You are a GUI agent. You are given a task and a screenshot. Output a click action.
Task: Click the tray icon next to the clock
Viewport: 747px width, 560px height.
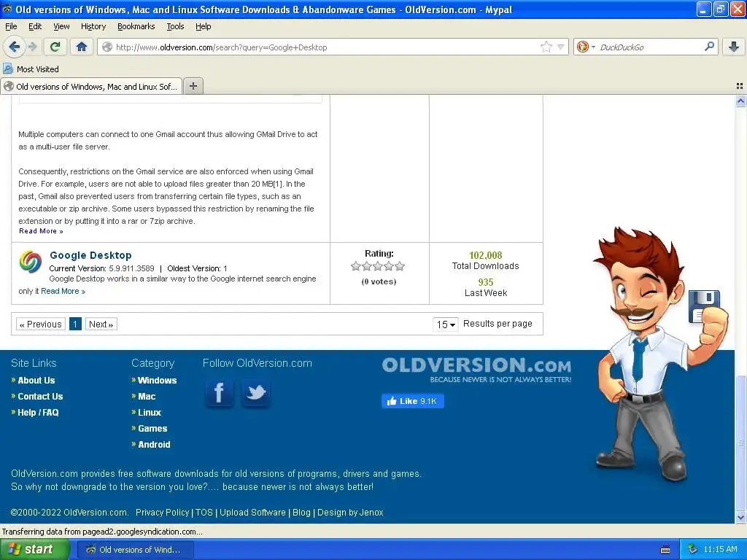692,549
